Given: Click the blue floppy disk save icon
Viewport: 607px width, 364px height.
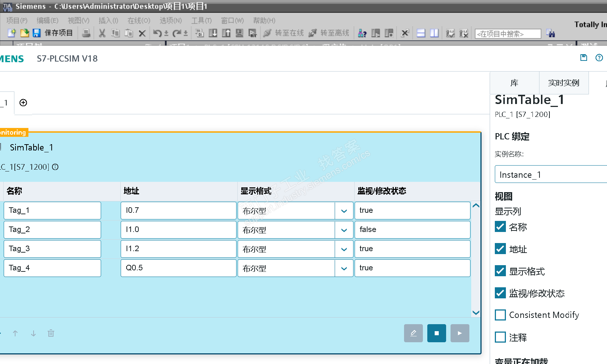Looking at the screenshot, I should 37,33.
